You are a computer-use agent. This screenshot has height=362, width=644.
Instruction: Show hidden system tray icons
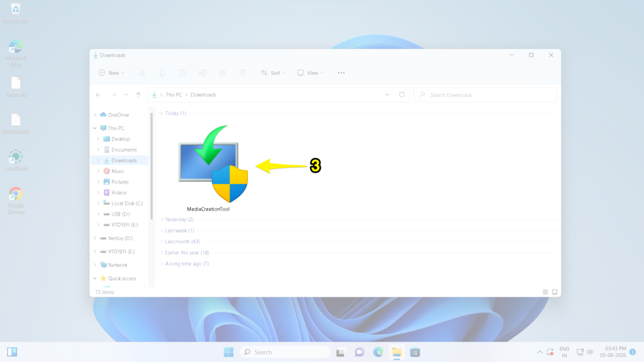pos(540,352)
